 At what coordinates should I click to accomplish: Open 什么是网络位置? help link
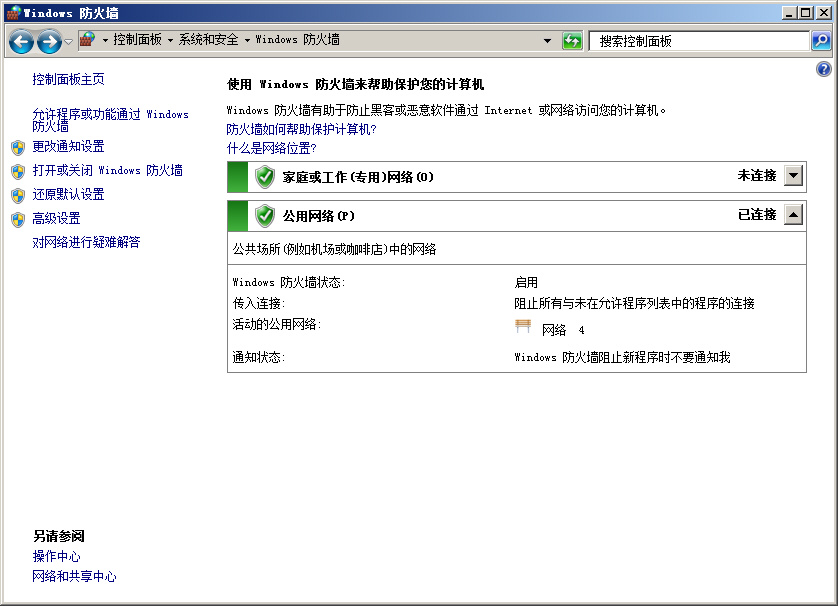271,148
